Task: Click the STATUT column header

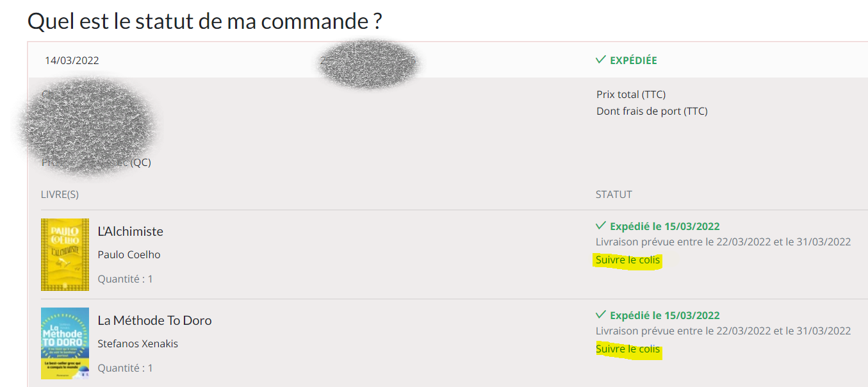Action: point(614,194)
